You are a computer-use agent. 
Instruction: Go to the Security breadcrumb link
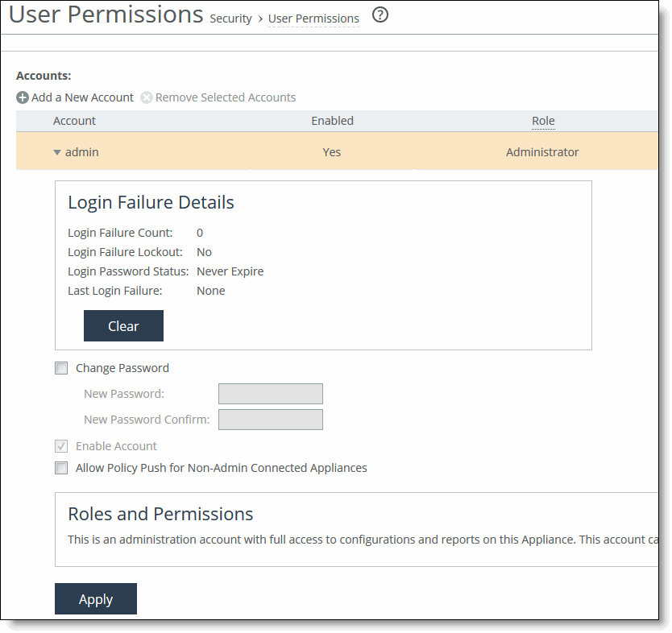(x=230, y=19)
